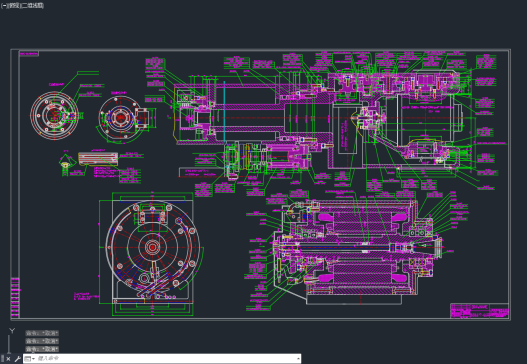This screenshot has width=527, height=364.
Task: Select the drawing title block
Action: pos(479,311)
